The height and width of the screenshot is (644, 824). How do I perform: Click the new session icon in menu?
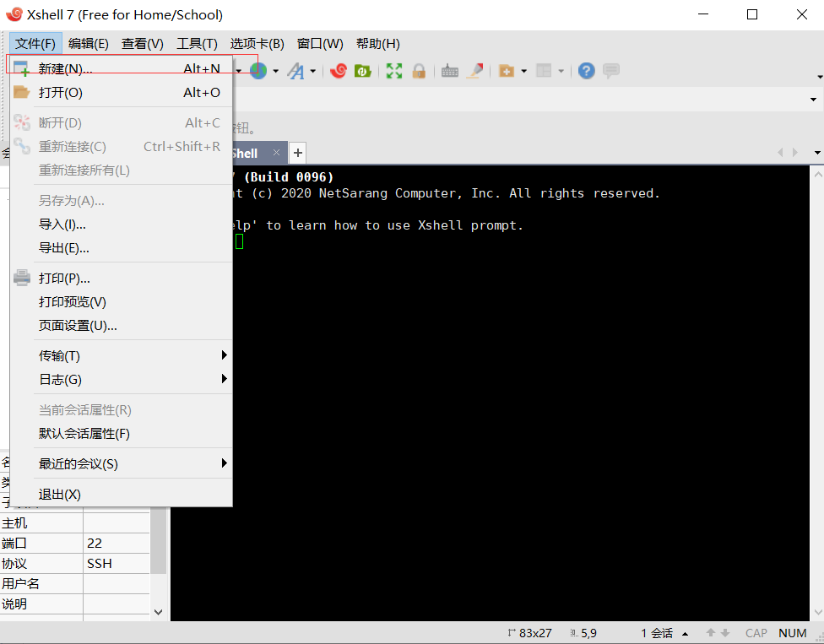pyautogui.click(x=21, y=69)
